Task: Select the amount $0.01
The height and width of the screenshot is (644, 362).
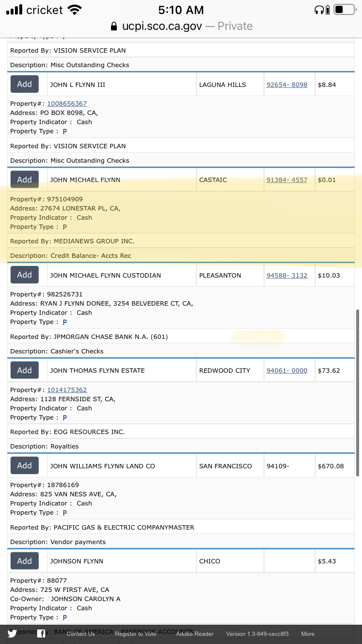Action: pyautogui.click(x=327, y=180)
